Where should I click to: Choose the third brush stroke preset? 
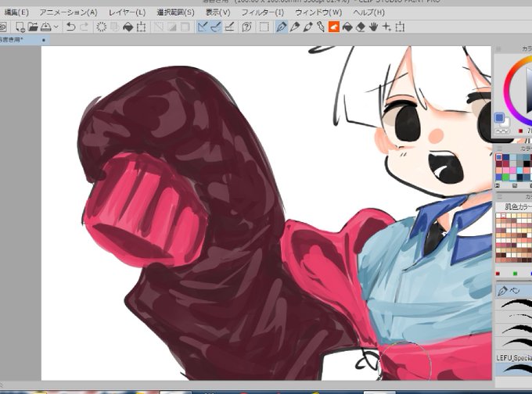(x=515, y=330)
